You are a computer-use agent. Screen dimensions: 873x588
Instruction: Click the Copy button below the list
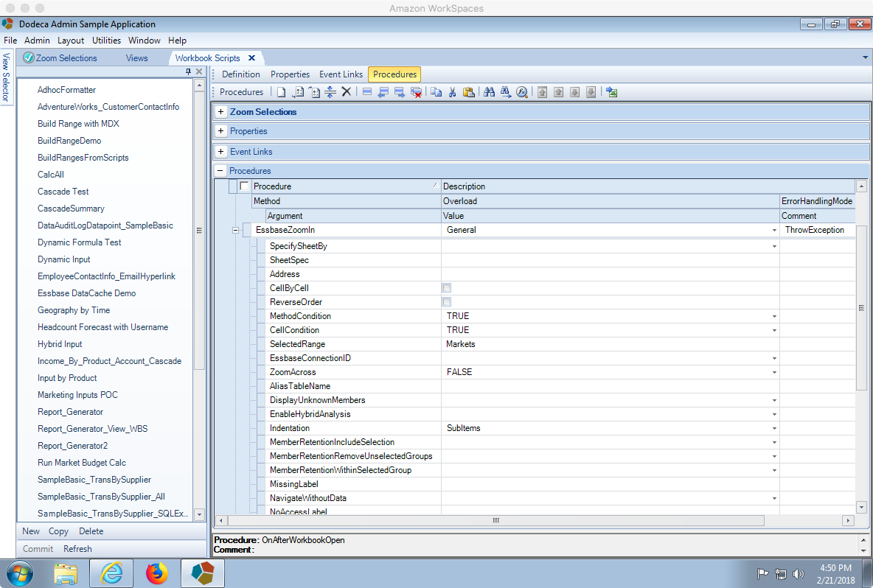pyautogui.click(x=58, y=531)
